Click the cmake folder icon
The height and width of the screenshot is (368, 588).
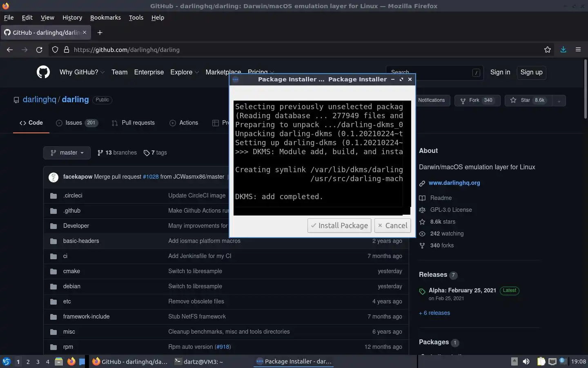(x=53, y=271)
